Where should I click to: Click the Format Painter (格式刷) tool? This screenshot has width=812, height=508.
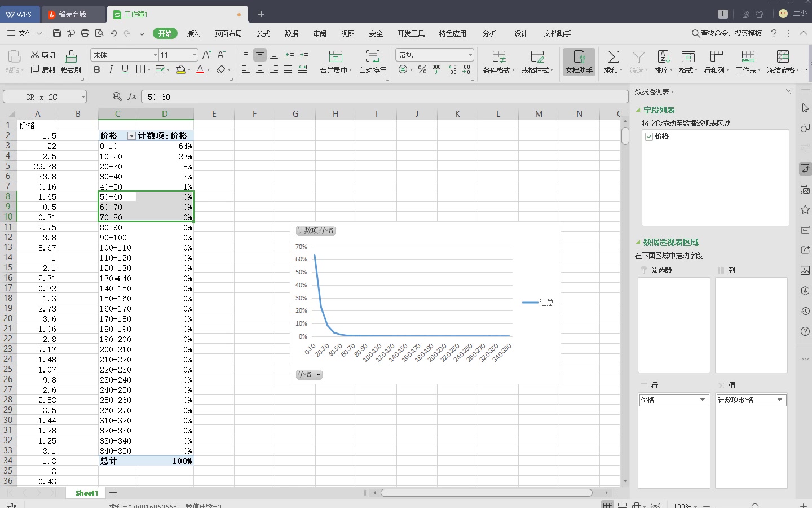click(71, 62)
